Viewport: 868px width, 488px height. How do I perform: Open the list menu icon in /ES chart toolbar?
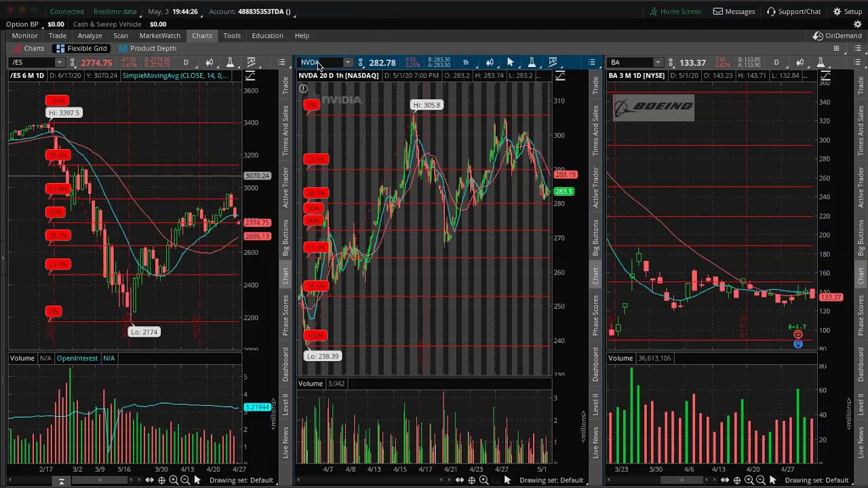281,62
